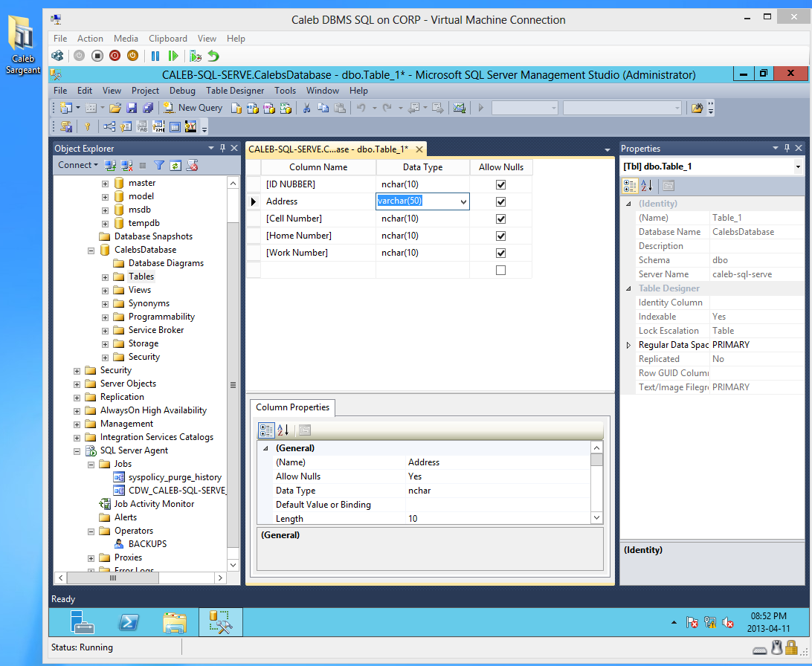Click the VM Turn Off stop icon
Screen dimensions: 812x666
pos(97,55)
